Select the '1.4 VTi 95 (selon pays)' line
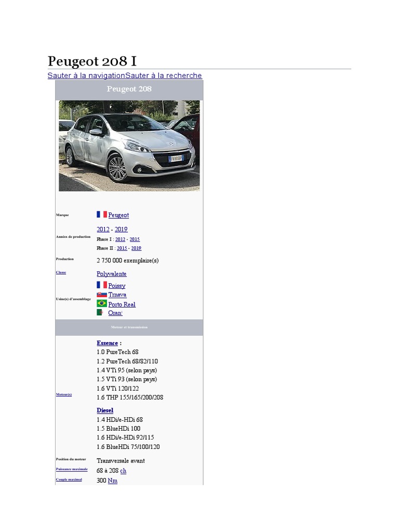Viewport: 399px width, 532px height. [127, 370]
